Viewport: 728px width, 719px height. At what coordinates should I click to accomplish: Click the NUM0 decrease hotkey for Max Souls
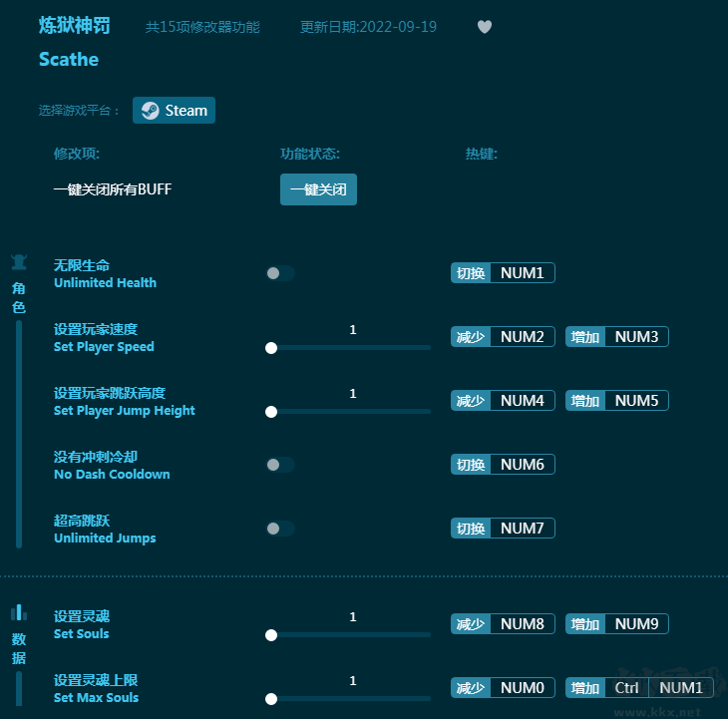tap(503, 688)
